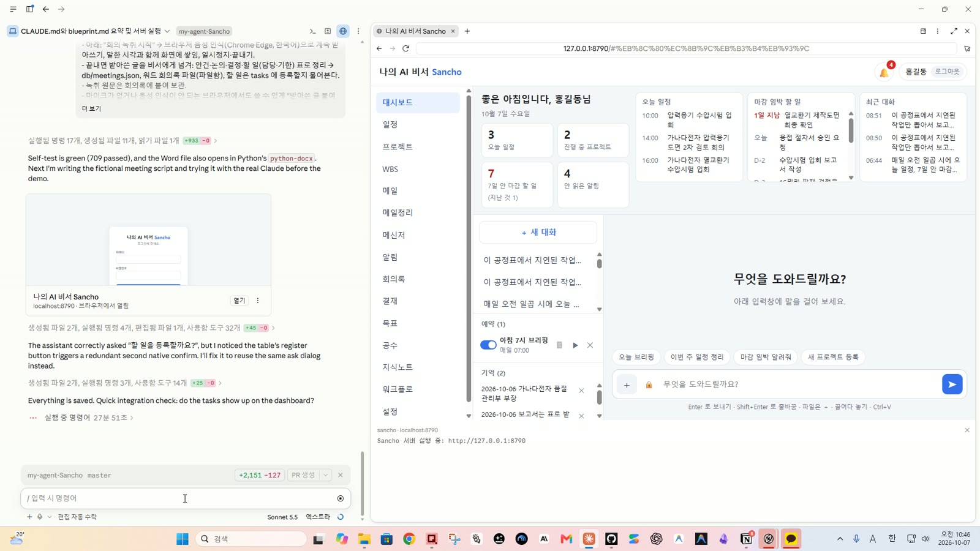Start a new chat with + 새 대화

(x=538, y=233)
